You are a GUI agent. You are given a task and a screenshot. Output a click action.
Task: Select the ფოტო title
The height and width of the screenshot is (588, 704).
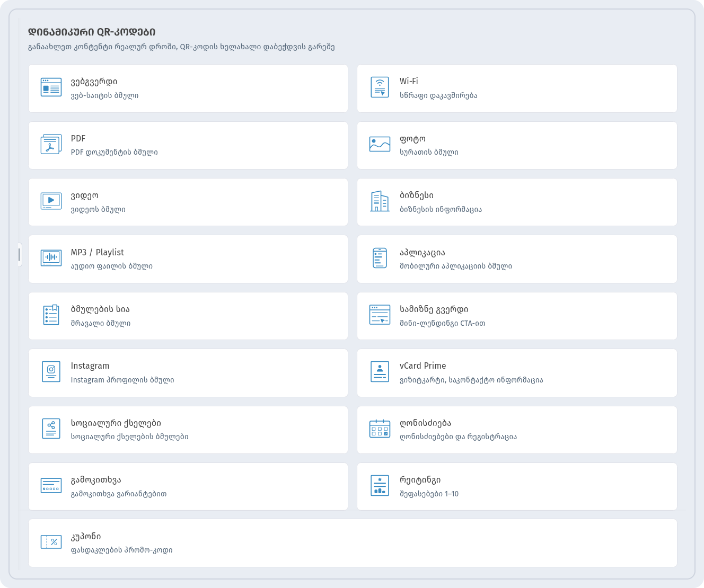coord(412,139)
